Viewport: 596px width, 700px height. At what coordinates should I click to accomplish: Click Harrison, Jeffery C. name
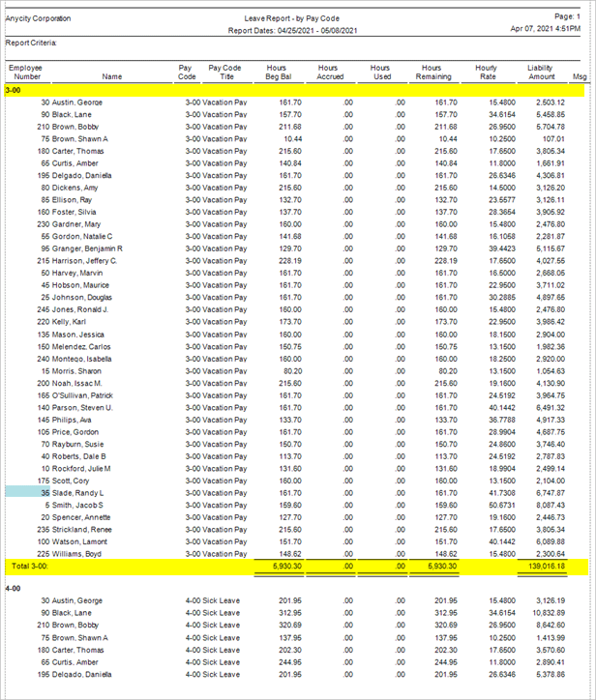(x=84, y=261)
